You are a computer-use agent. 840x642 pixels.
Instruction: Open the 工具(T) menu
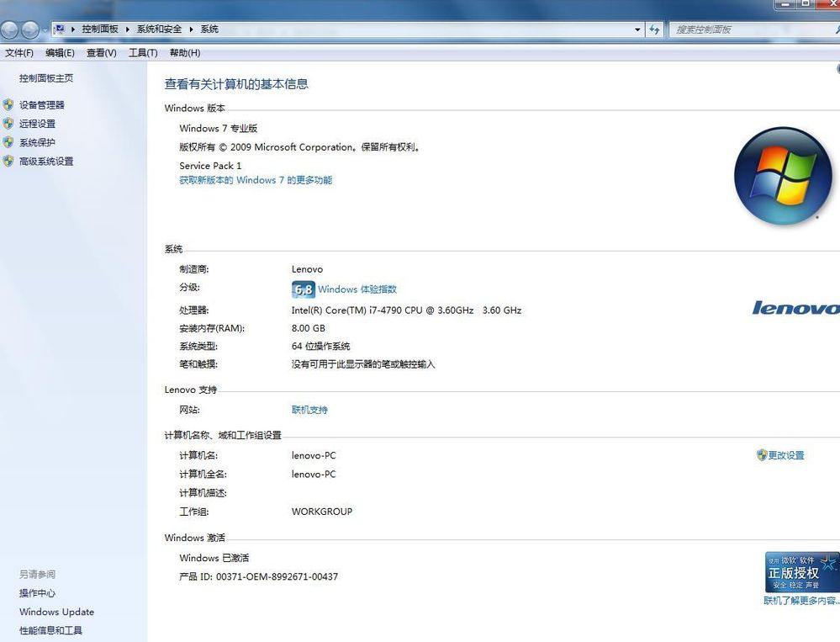143,52
